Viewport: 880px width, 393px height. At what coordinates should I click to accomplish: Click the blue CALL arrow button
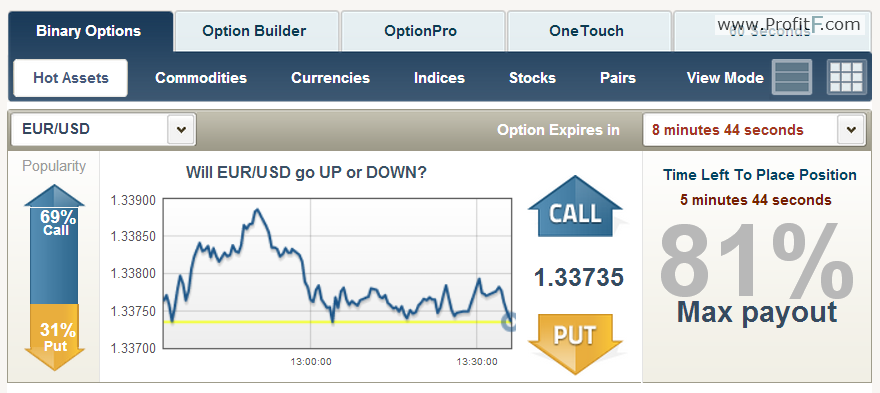(575, 206)
